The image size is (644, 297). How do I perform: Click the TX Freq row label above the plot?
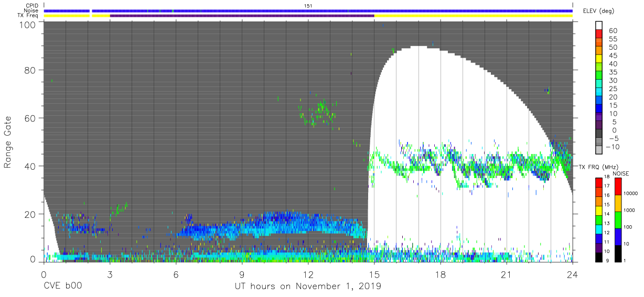(x=29, y=16)
